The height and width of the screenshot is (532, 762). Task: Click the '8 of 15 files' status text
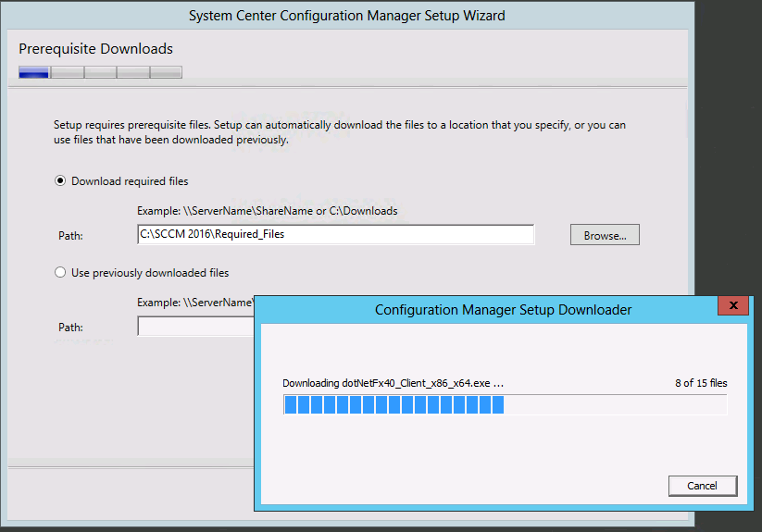pyautogui.click(x=701, y=383)
